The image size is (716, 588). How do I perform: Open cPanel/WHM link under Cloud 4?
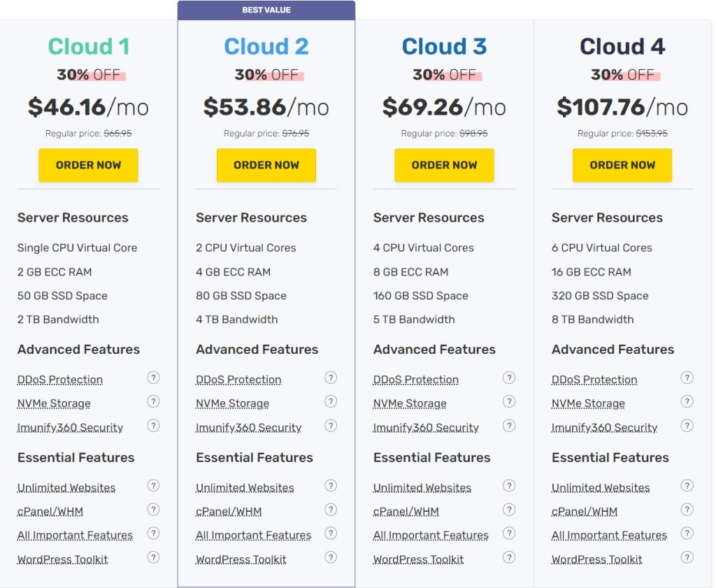[x=584, y=511]
